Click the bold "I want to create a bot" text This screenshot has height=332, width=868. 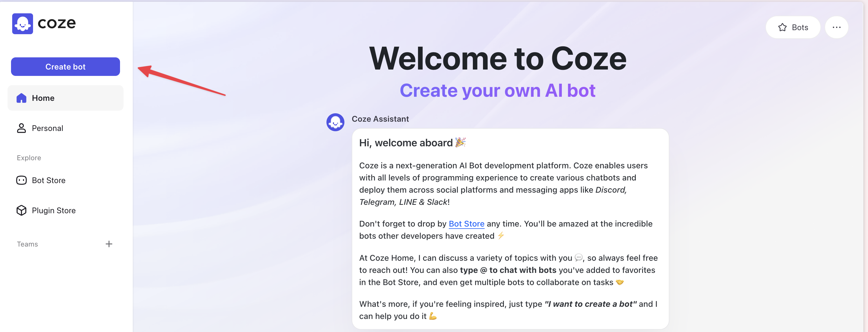(590, 304)
